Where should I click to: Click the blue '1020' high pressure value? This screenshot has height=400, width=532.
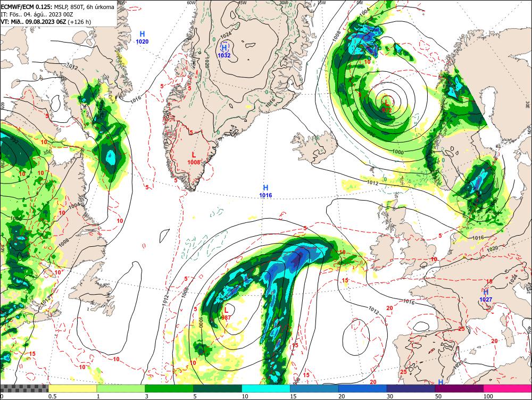142,41
